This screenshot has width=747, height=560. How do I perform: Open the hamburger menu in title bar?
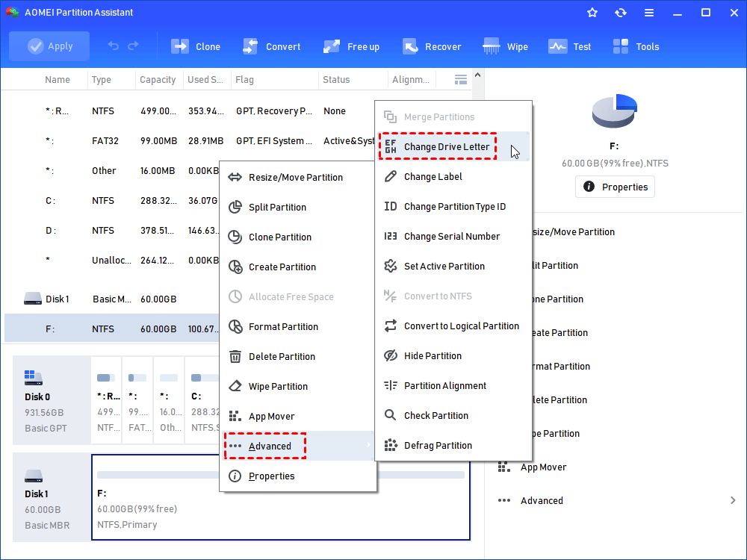[649, 13]
